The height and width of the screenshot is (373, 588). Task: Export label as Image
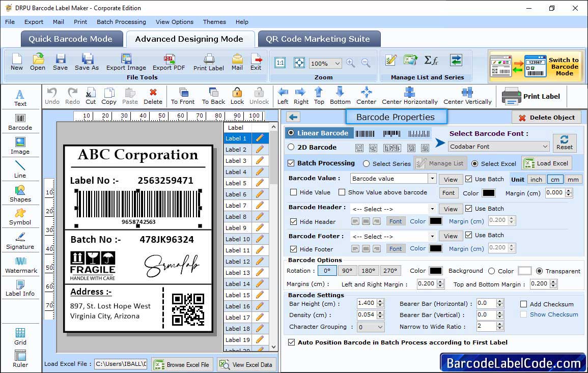point(126,62)
